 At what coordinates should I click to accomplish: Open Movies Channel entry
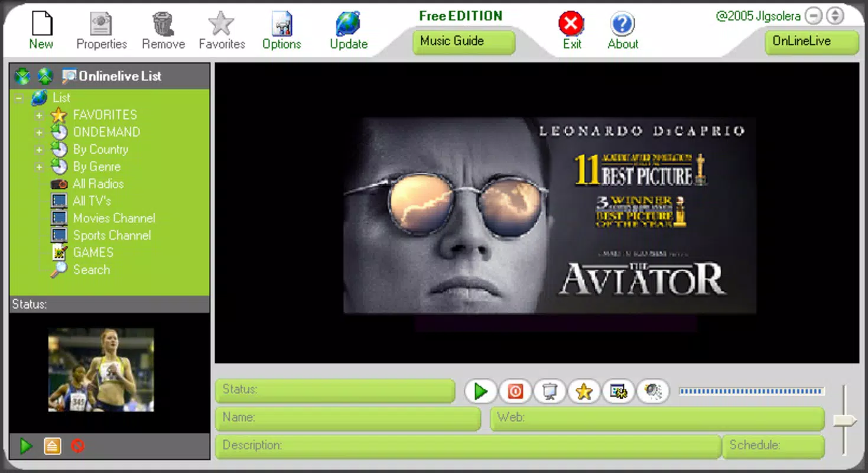click(114, 218)
